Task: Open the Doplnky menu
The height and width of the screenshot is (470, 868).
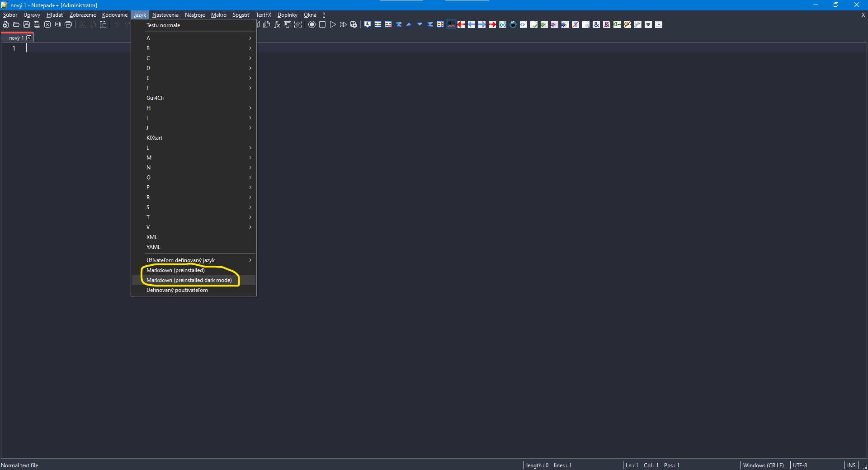Action: (x=287, y=14)
